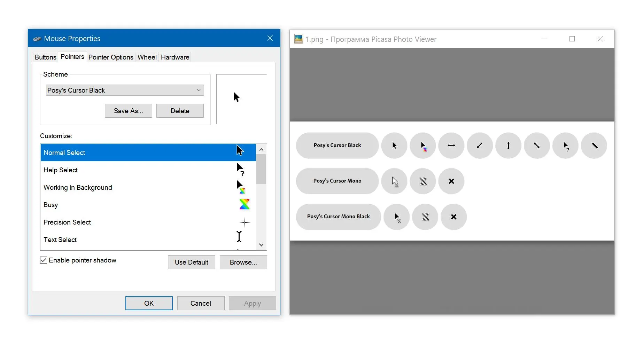Open the Wheel tab
The image size is (644, 345).
[x=147, y=57]
